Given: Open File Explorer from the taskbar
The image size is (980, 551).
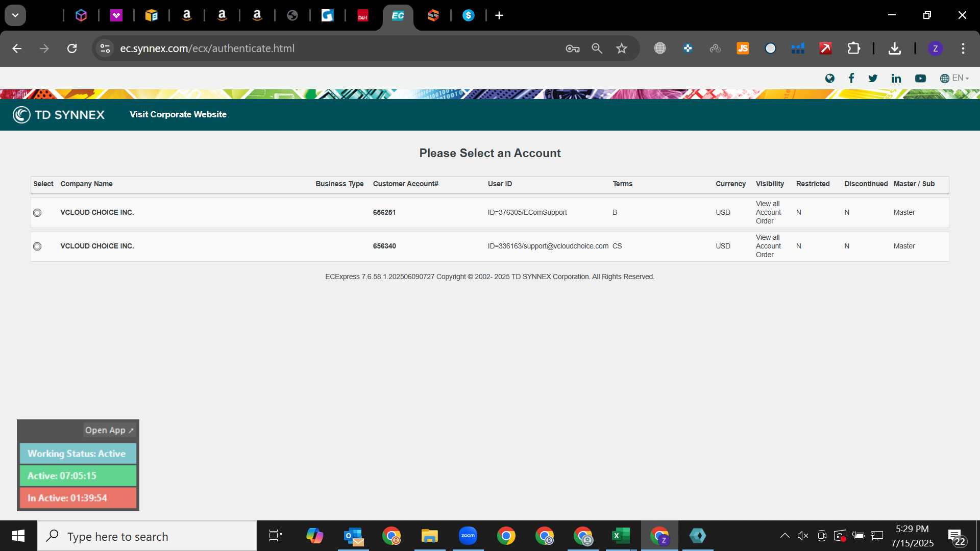Looking at the screenshot, I should (x=430, y=536).
